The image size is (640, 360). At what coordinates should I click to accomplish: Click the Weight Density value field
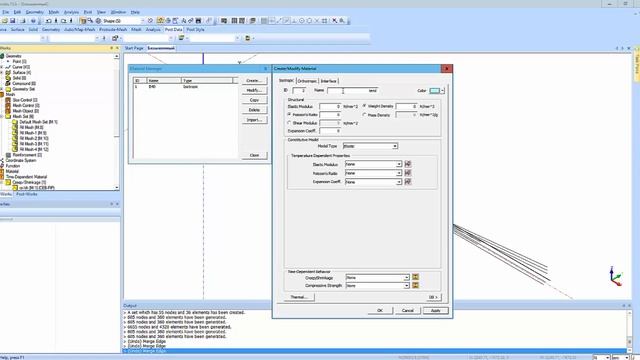(406, 106)
